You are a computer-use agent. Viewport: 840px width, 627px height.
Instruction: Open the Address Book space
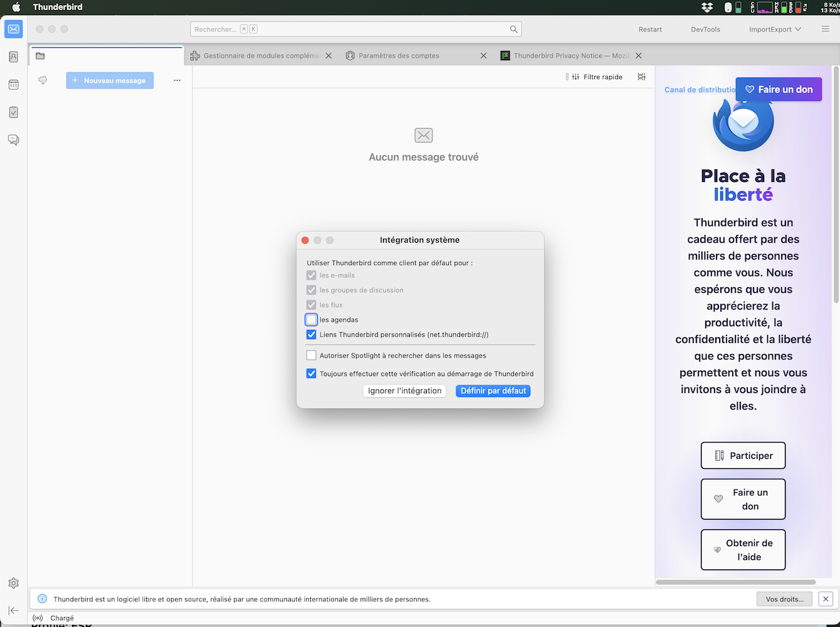click(14, 57)
